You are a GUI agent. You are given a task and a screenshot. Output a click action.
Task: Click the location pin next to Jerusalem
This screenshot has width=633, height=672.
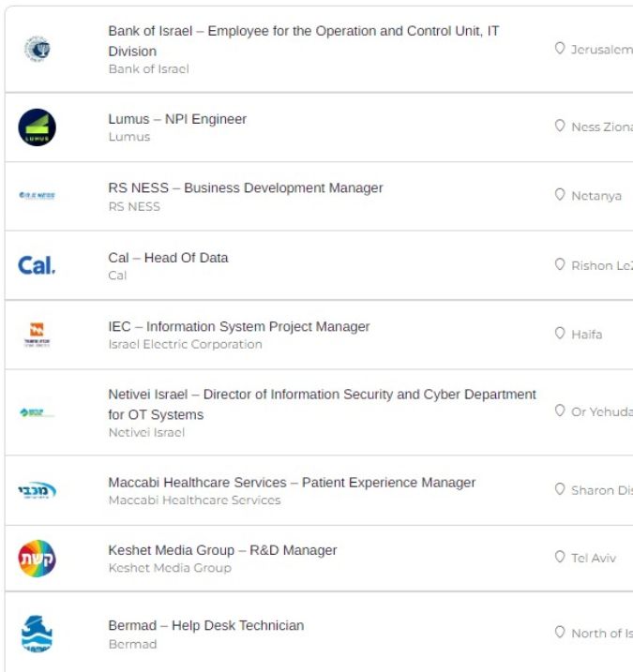[x=560, y=49]
